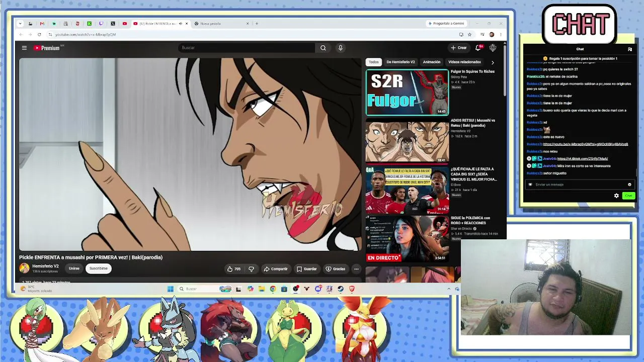Open chat settings gear icon

tap(616, 196)
